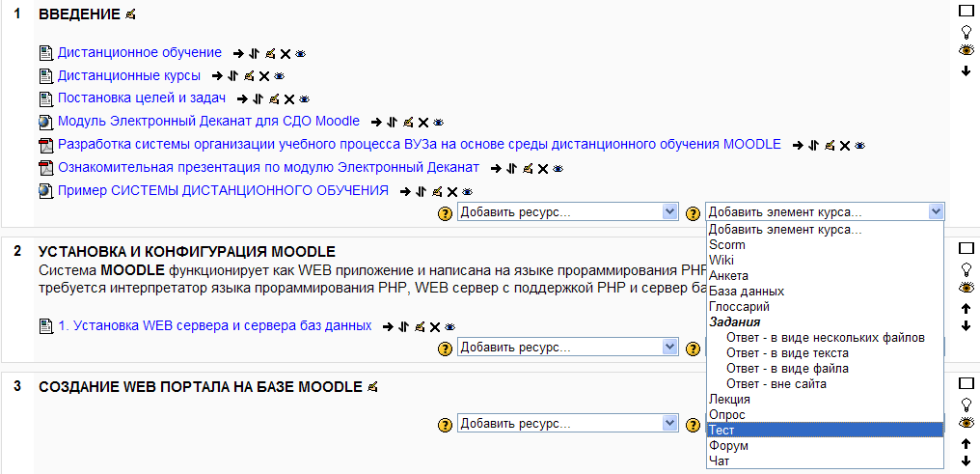Image resolution: width=980 pixels, height=474 pixels.
Task: Edit Модуль Электронный Деканат для СДО Moodle
Action: (x=408, y=122)
